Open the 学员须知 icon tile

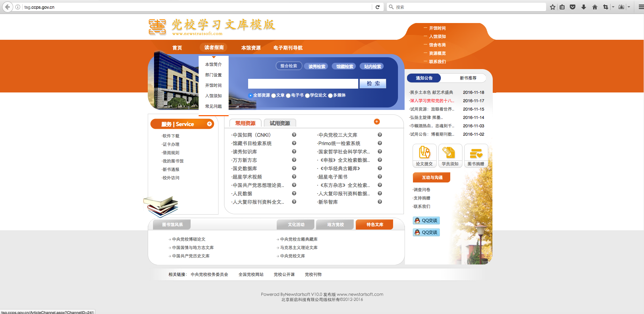(450, 156)
